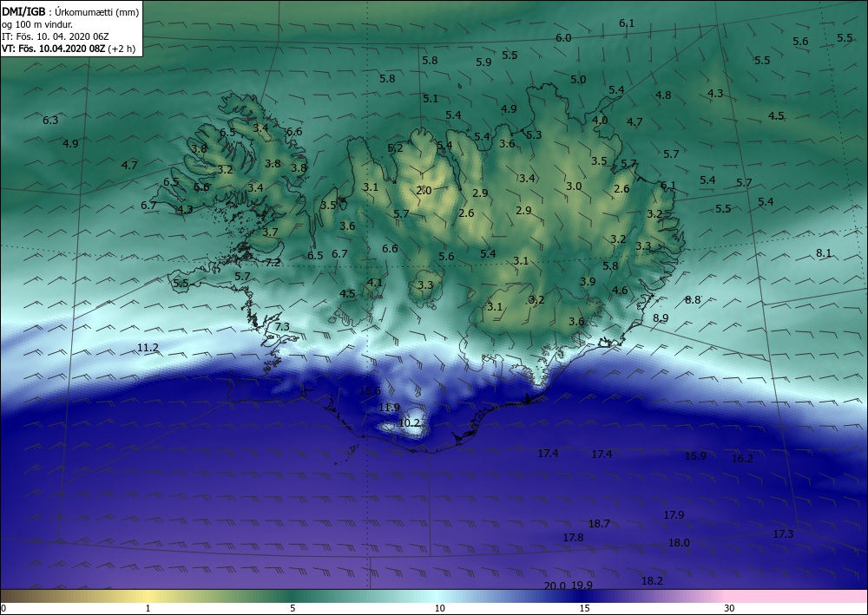Click the 6.3 value over the western sea

click(x=50, y=120)
